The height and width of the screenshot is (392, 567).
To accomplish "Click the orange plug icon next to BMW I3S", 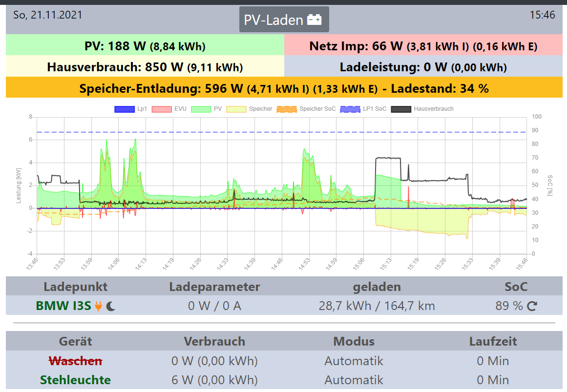I will (98, 306).
